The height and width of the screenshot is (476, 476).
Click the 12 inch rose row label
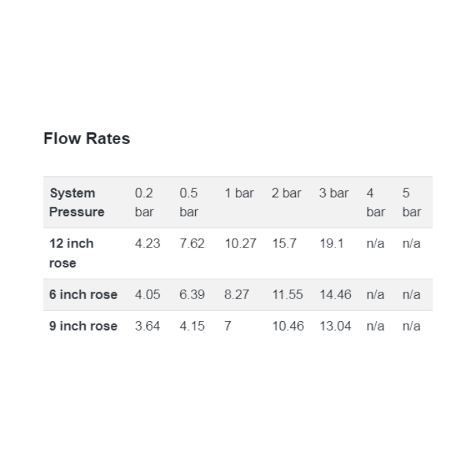pyautogui.click(x=71, y=253)
